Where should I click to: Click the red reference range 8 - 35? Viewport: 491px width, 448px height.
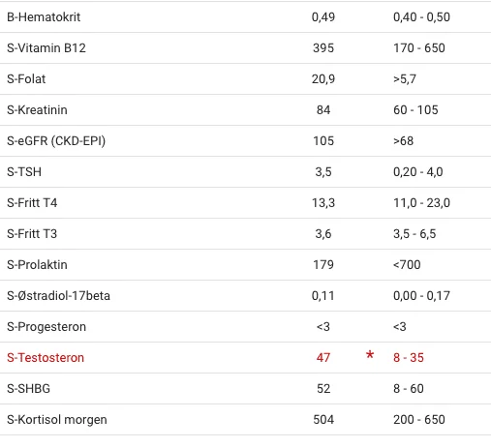click(409, 358)
